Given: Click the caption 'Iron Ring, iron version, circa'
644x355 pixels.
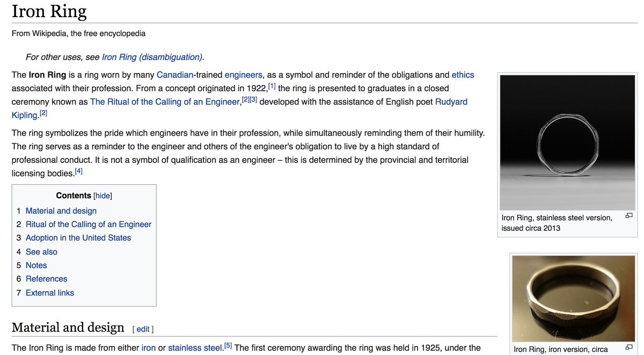Looking at the screenshot, I should [561, 349].
